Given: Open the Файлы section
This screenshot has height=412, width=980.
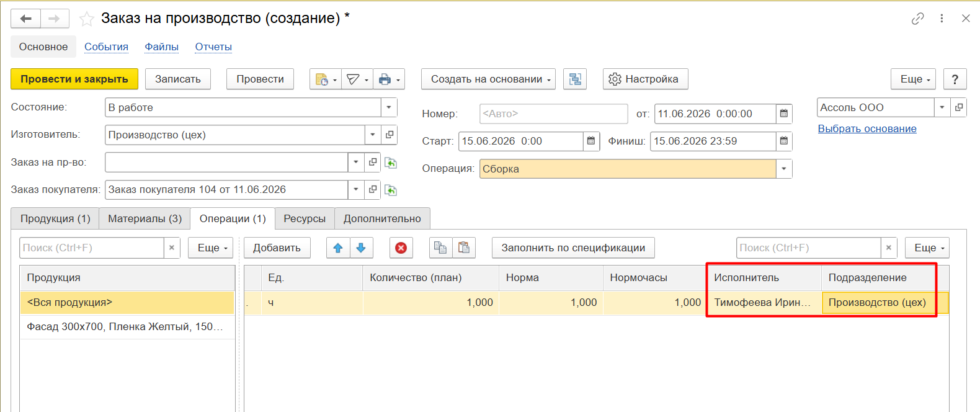Looking at the screenshot, I should point(161,47).
